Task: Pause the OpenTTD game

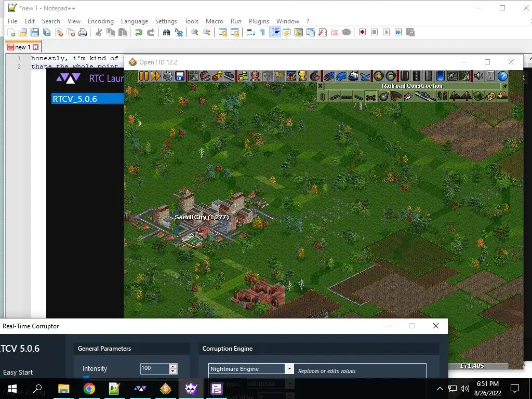Action: click(143, 76)
